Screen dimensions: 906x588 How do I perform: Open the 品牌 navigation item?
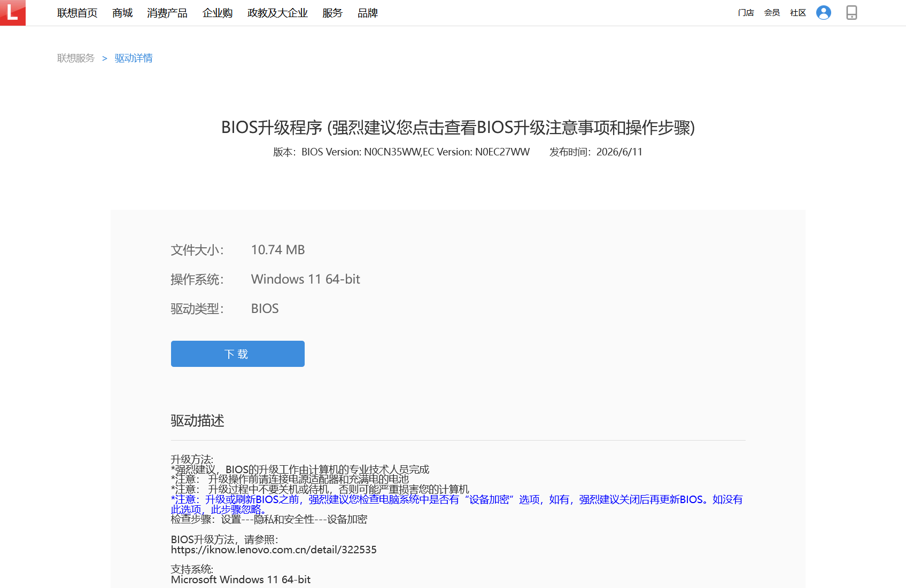[x=368, y=13]
